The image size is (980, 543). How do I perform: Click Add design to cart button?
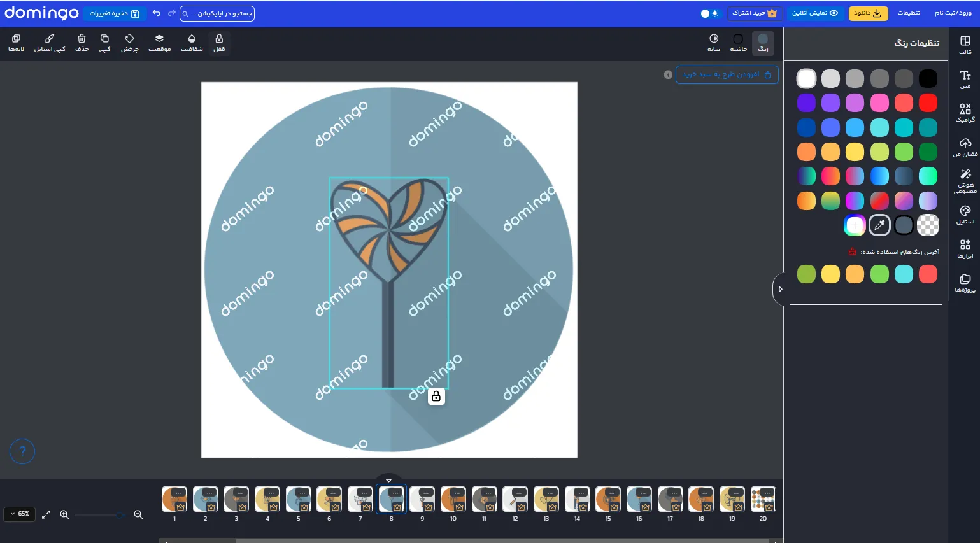pos(727,74)
